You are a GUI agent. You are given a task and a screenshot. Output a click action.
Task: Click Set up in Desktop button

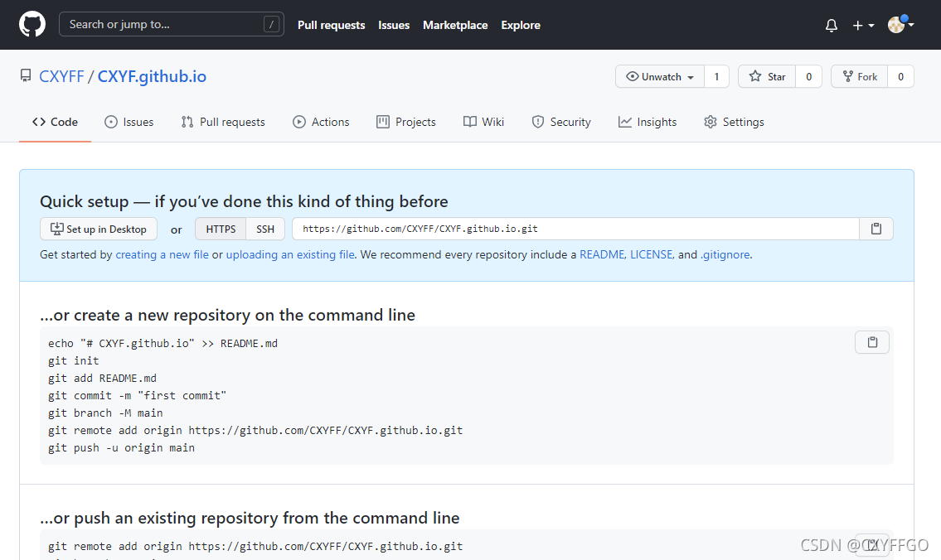[99, 229]
